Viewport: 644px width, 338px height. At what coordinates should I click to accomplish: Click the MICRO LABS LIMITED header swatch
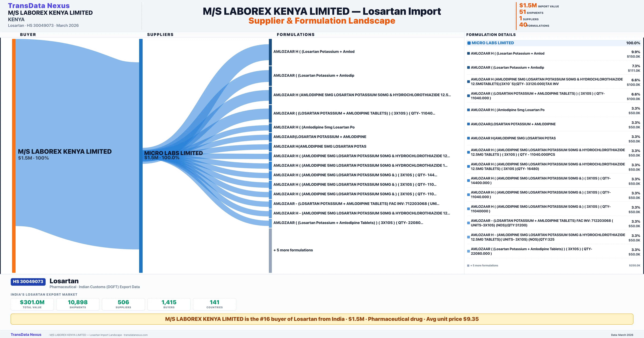tap(469, 43)
